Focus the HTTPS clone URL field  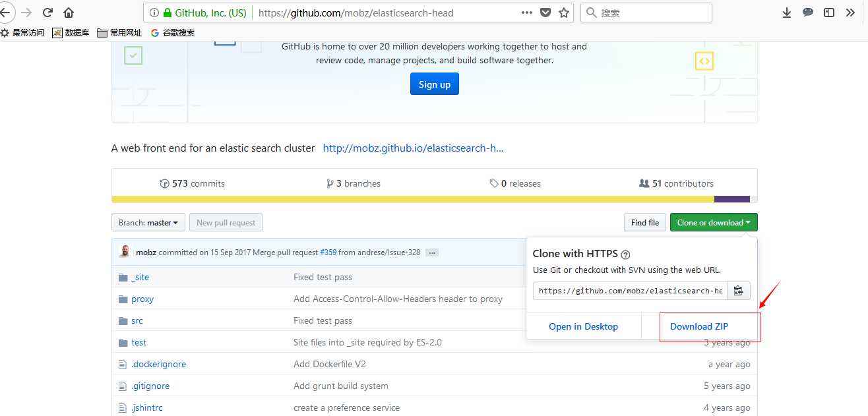click(630, 291)
